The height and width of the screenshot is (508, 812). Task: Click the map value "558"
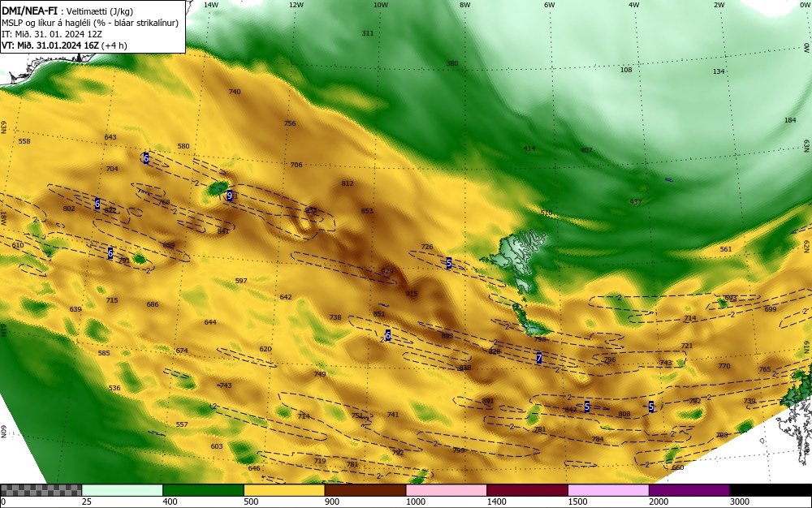[24, 141]
